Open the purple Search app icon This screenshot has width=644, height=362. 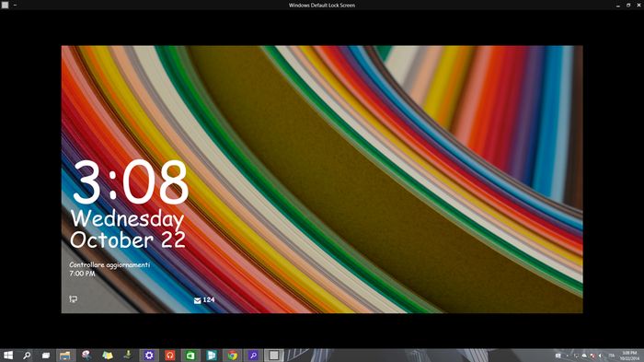(253, 356)
